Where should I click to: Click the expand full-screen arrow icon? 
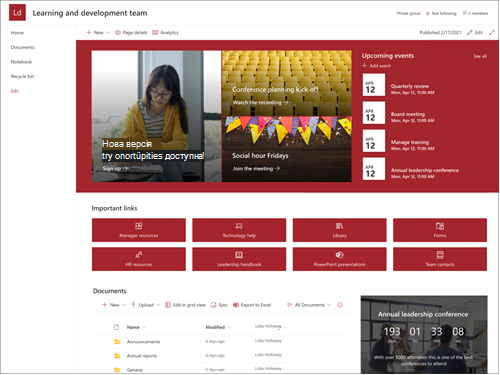[x=492, y=32]
